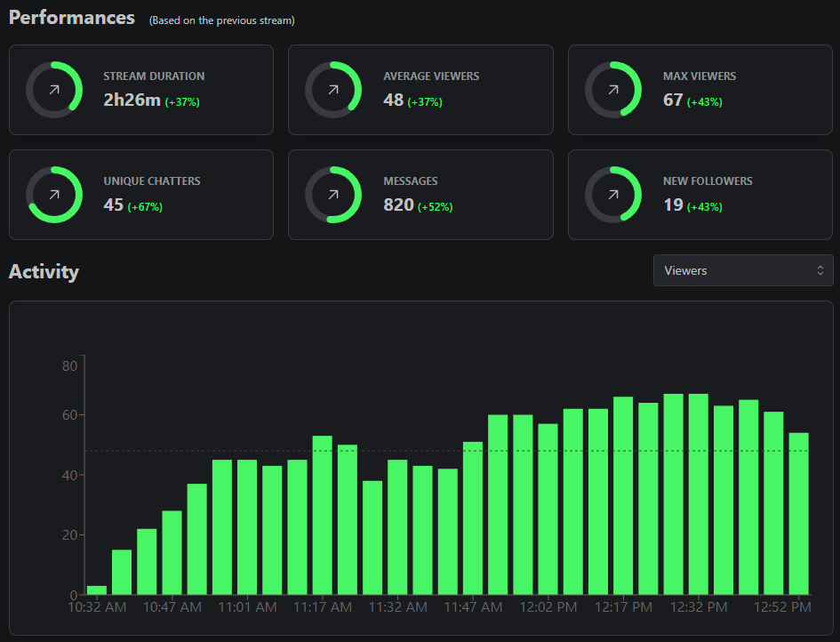Click the 12:52 PM axis label
The height and width of the screenshot is (642, 840).
pyautogui.click(x=782, y=607)
